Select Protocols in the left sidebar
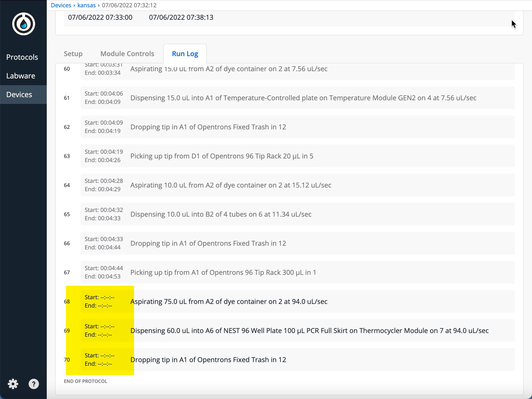 (22, 57)
